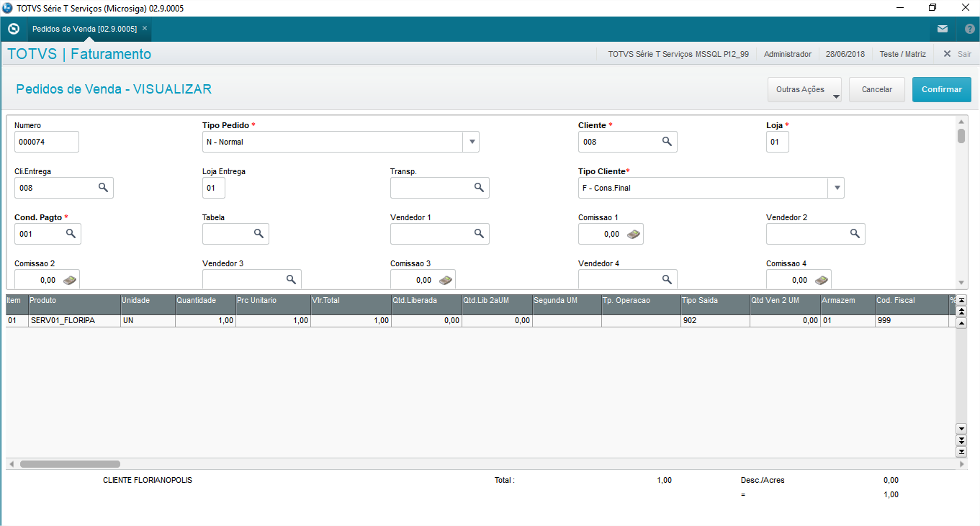Click the Comissao 4 calculator icon
The image size is (980, 526).
point(822,280)
